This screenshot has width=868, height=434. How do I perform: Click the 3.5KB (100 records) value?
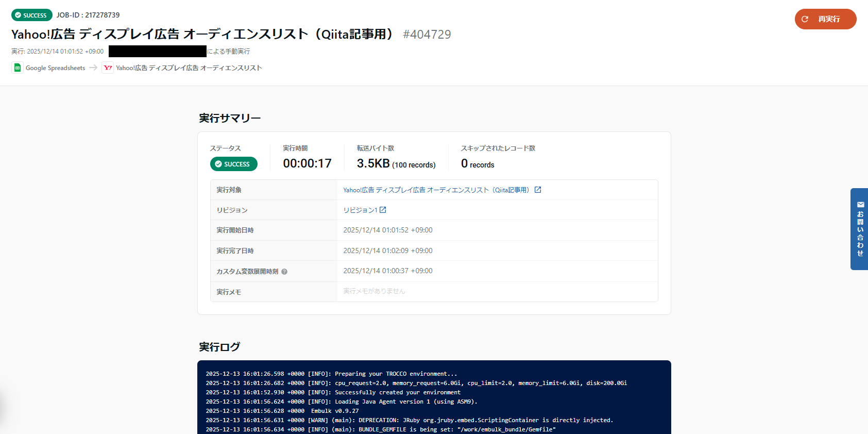(396, 164)
